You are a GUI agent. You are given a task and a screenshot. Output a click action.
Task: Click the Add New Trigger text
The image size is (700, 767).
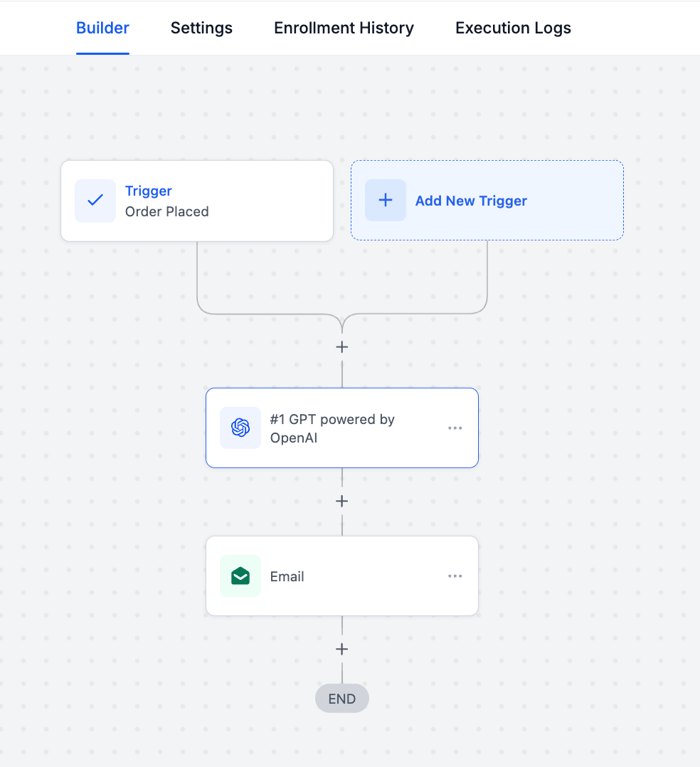471,201
